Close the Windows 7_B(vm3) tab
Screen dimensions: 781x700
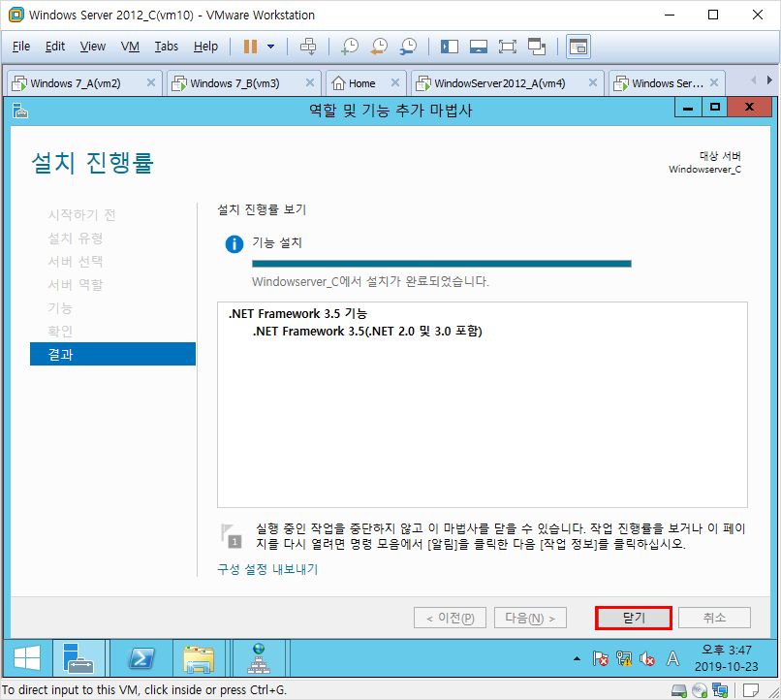(x=310, y=82)
